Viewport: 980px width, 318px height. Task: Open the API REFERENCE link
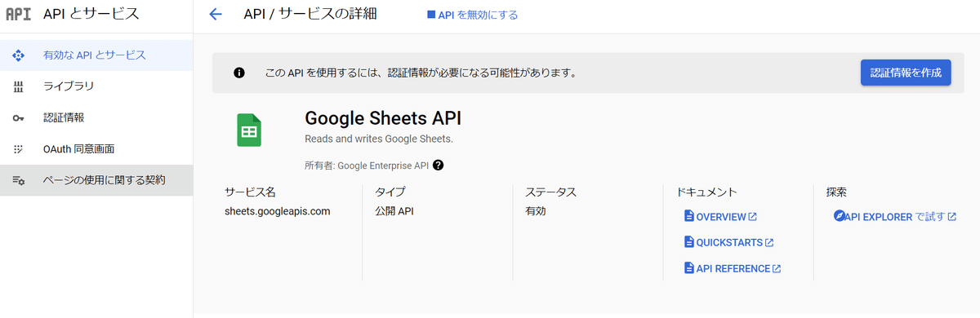pos(732,268)
